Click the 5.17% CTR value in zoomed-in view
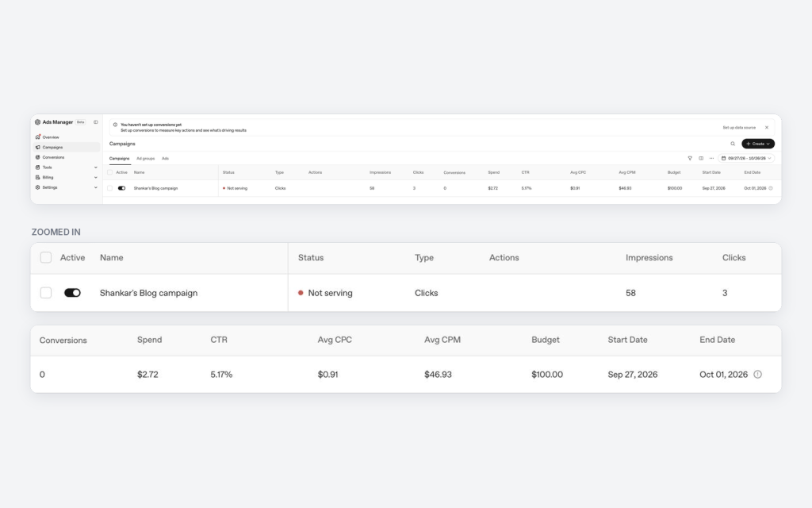 click(221, 375)
